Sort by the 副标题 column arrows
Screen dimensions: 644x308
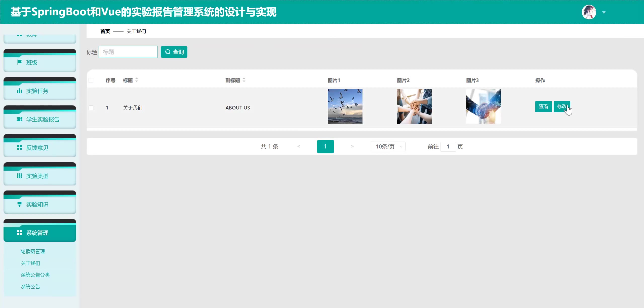click(244, 80)
